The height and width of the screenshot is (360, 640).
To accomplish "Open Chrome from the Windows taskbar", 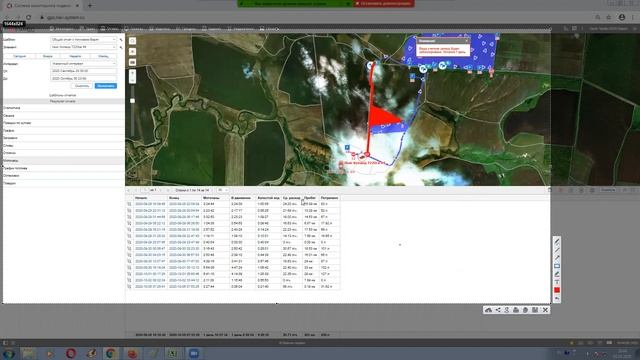I will click(111, 353).
